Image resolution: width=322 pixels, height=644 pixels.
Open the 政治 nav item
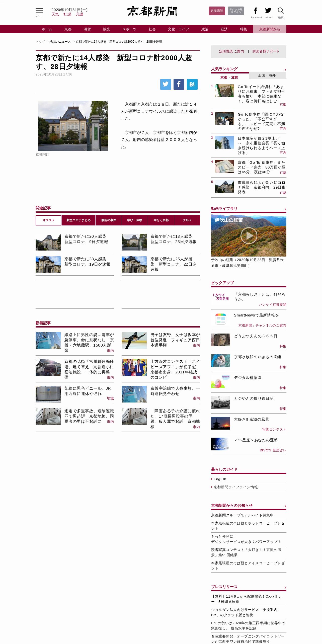coord(205,29)
